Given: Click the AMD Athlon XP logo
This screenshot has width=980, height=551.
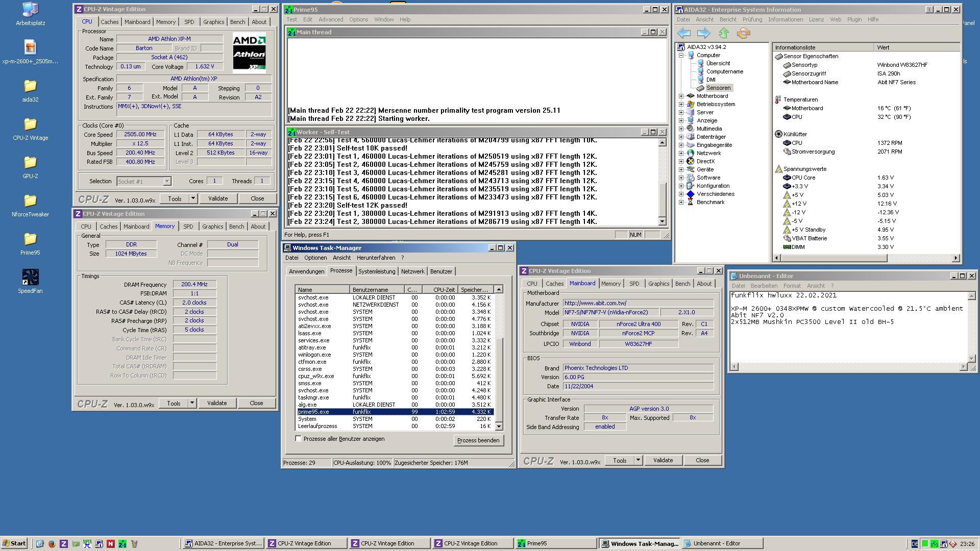Looking at the screenshot, I should tap(249, 53).
